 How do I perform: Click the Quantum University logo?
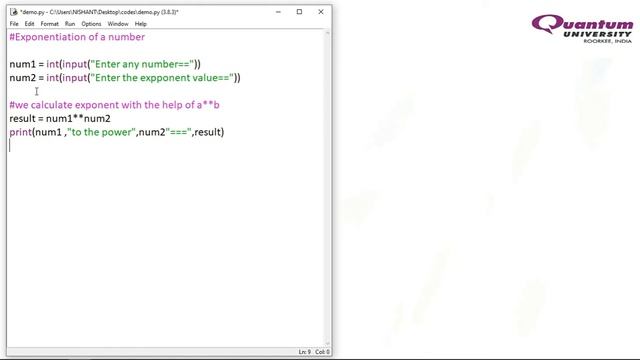[582, 29]
